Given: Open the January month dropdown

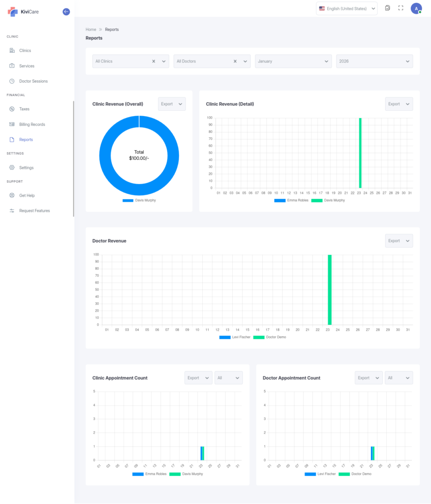Looking at the screenshot, I should point(293,62).
